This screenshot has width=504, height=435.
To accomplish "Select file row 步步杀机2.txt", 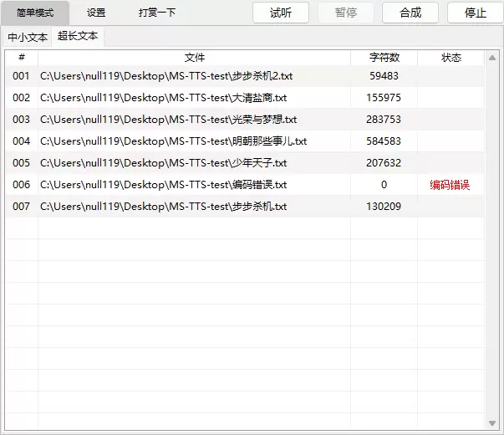I will point(245,76).
